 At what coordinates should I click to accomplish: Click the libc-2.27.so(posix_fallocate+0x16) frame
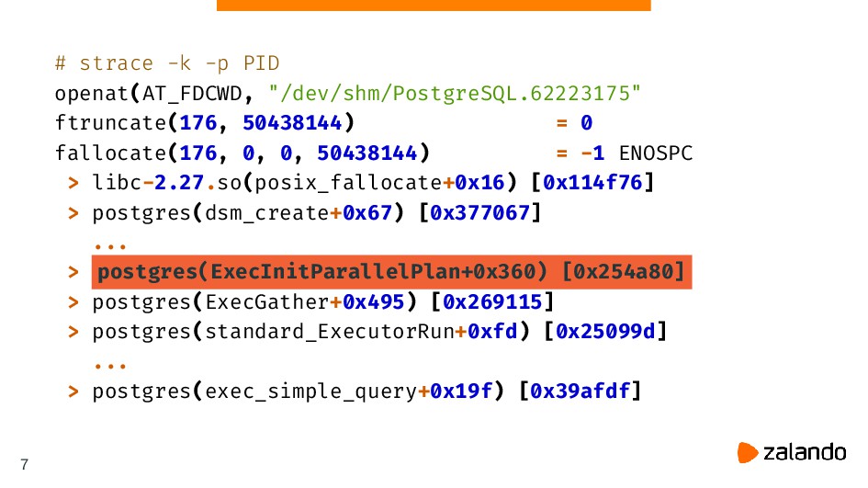pos(304,183)
